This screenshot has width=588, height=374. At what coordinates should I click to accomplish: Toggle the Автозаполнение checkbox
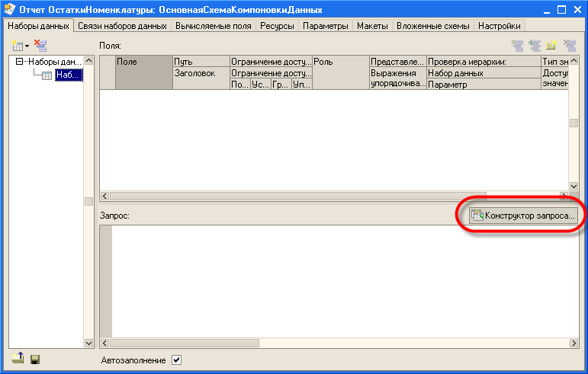click(x=177, y=360)
